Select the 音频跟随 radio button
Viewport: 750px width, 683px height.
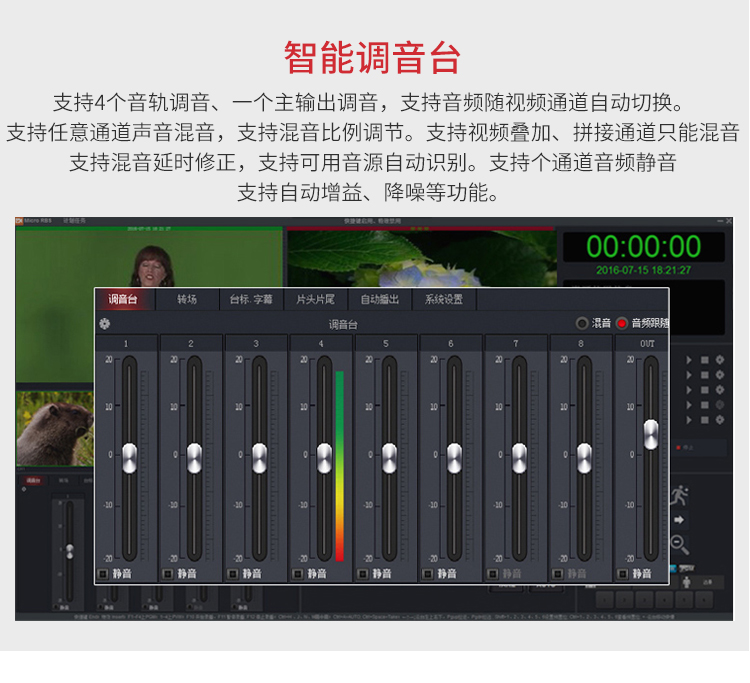(x=622, y=323)
